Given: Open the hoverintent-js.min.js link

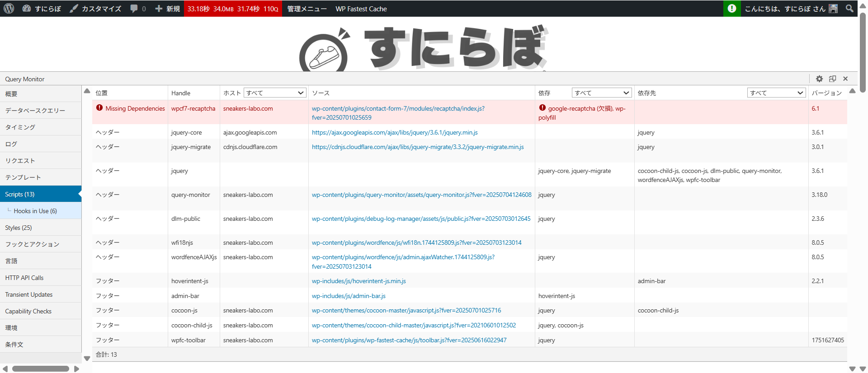Looking at the screenshot, I should point(359,281).
